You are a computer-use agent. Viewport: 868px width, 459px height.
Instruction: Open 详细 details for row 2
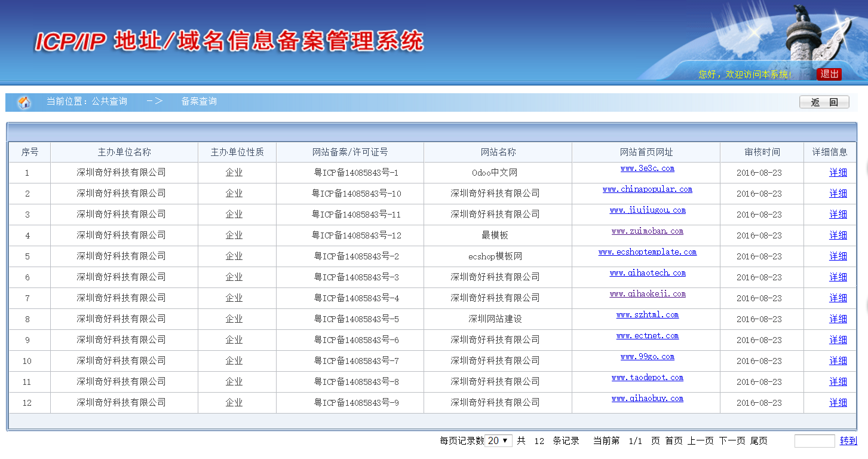click(x=838, y=194)
